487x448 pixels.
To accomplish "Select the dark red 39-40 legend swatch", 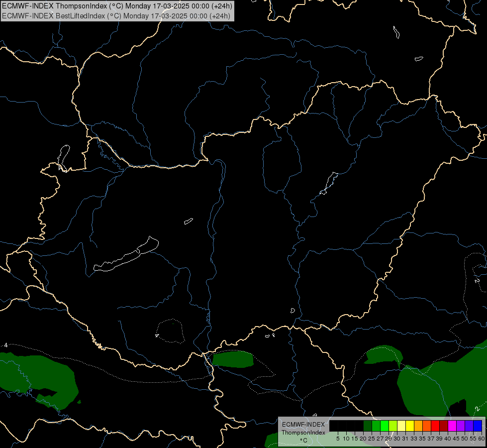I will pos(444,426).
